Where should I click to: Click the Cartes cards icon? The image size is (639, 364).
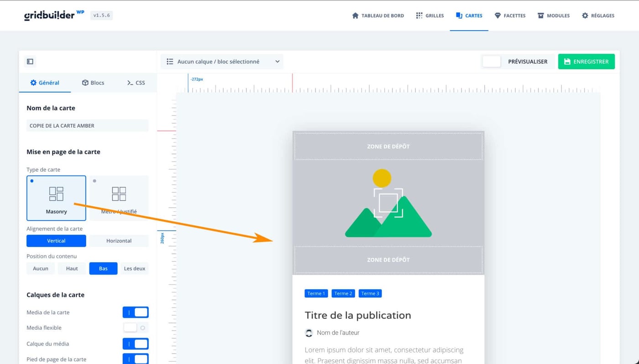coord(458,15)
